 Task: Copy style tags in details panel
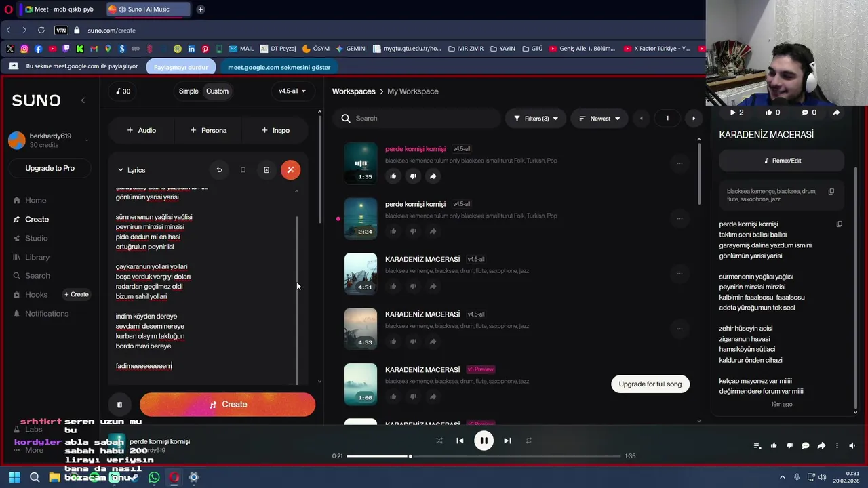(x=831, y=191)
